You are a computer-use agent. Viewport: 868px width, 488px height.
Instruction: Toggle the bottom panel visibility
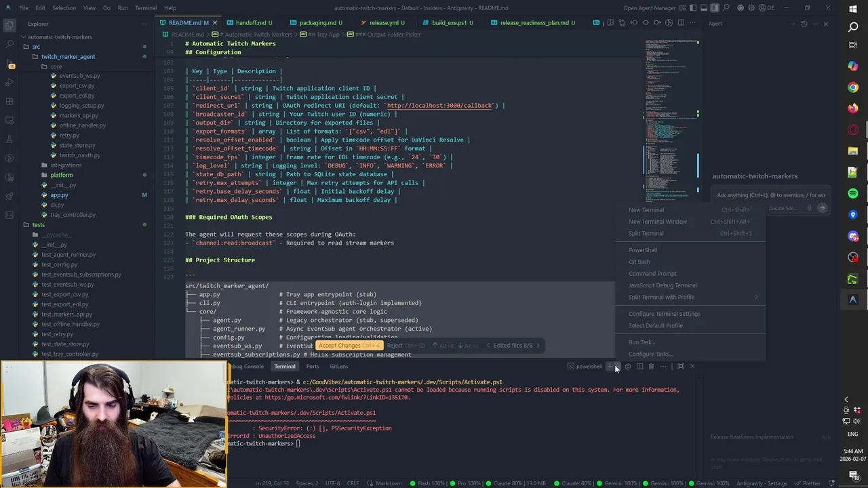click(x=703, y=8)
